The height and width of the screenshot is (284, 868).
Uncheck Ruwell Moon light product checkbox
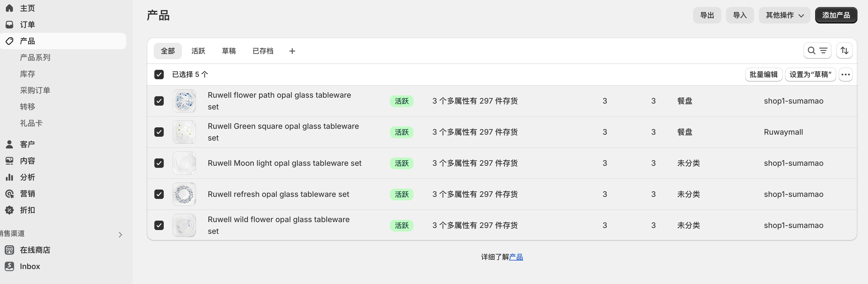[159, 163]
